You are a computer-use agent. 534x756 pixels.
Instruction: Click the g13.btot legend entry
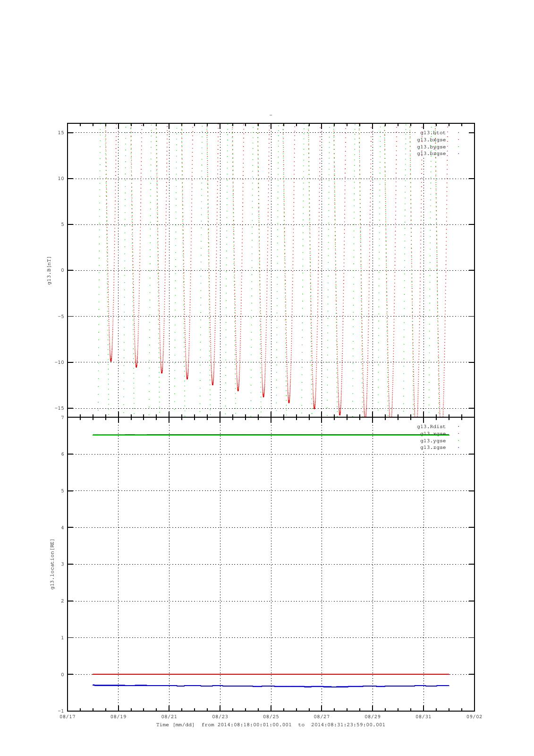pyautogui.click(x=433, y=133)
